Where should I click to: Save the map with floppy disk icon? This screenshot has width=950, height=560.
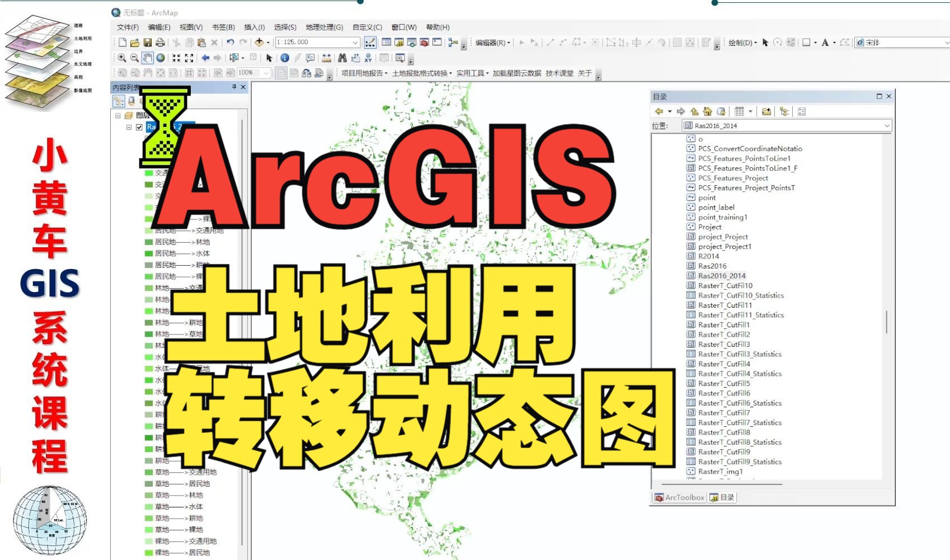click(148, 43)
